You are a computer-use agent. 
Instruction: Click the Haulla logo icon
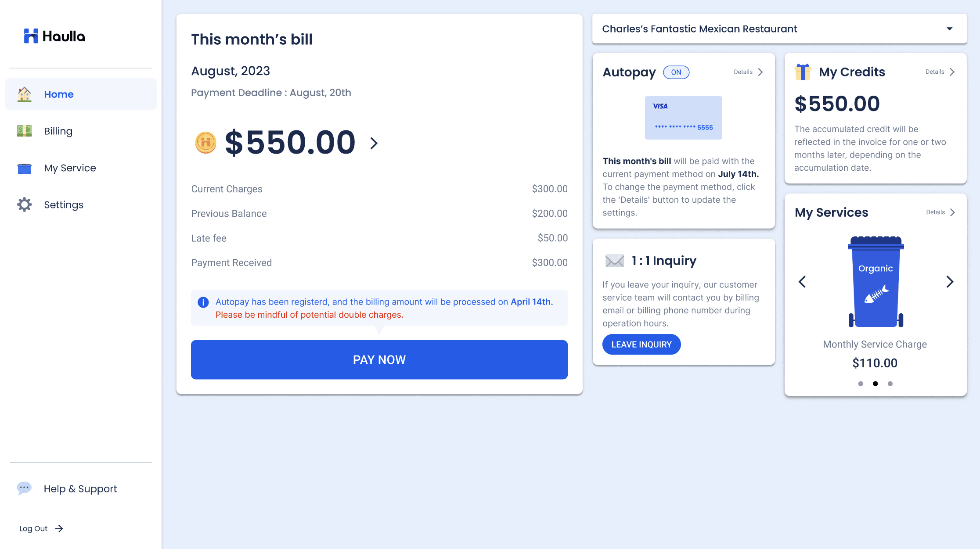tap(31, 36)
